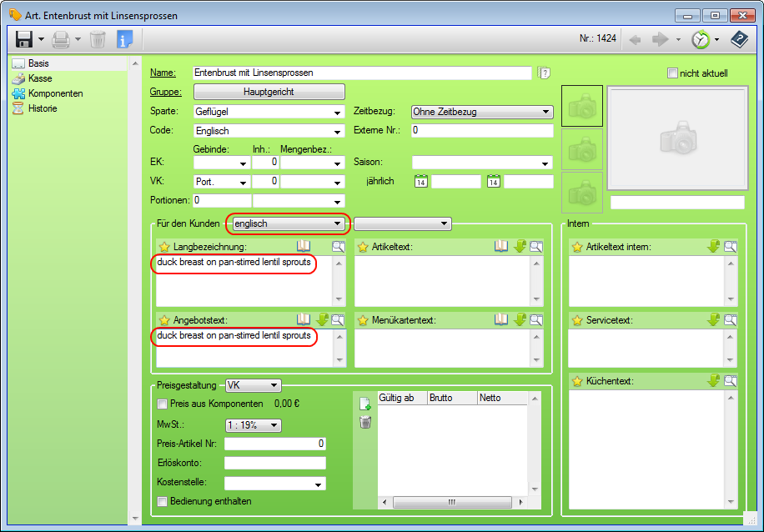Click into the Name text field
Screen dimensions: 764x532
[x=362, y=73]
